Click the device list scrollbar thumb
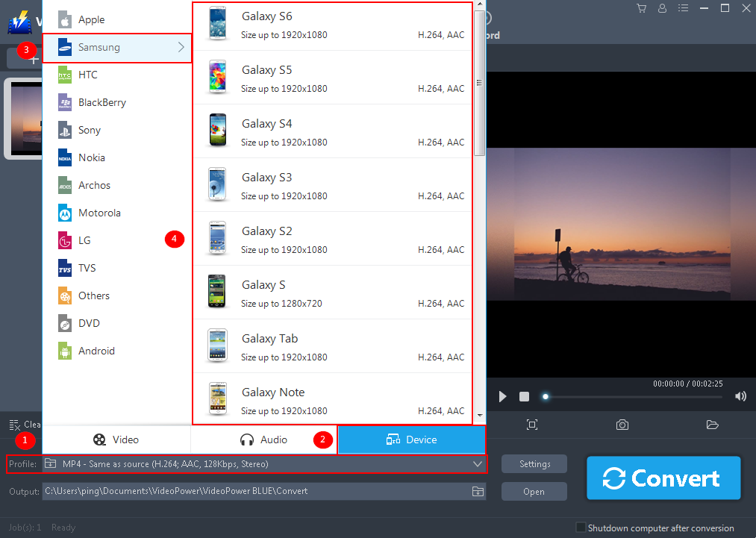Image resolution: width=756 pixels, height=538 pixels. point(479,83)
